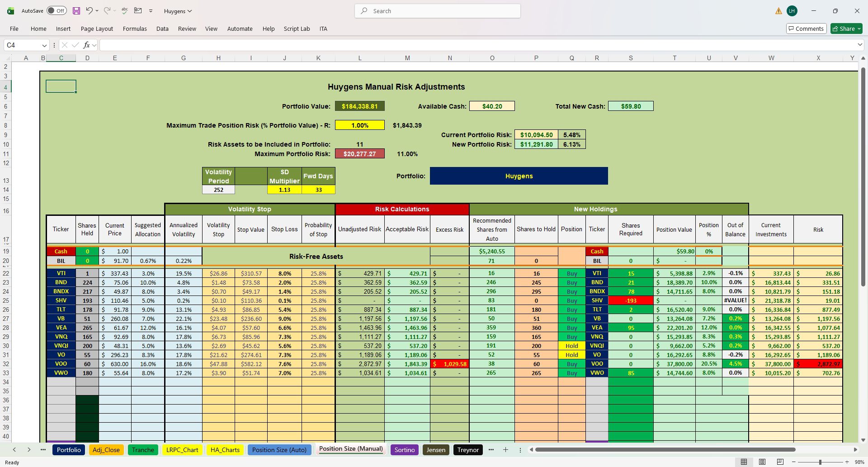The image size is (868, 467).
Task: Switch to the Treynor sheet tab
Action: (467, 450)
